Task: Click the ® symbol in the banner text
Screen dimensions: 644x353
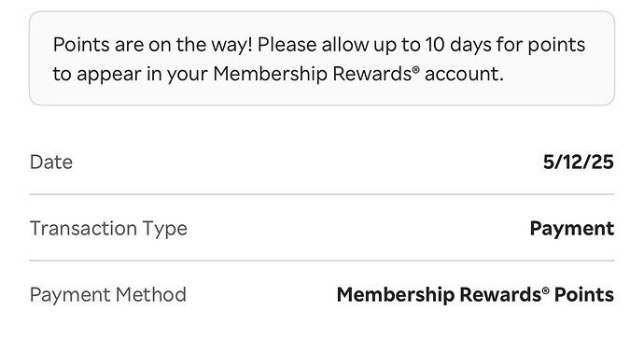Action: click(415, 69)
